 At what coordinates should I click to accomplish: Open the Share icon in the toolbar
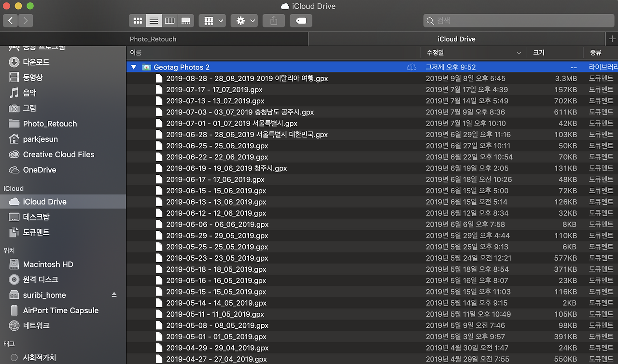point(273,20)
